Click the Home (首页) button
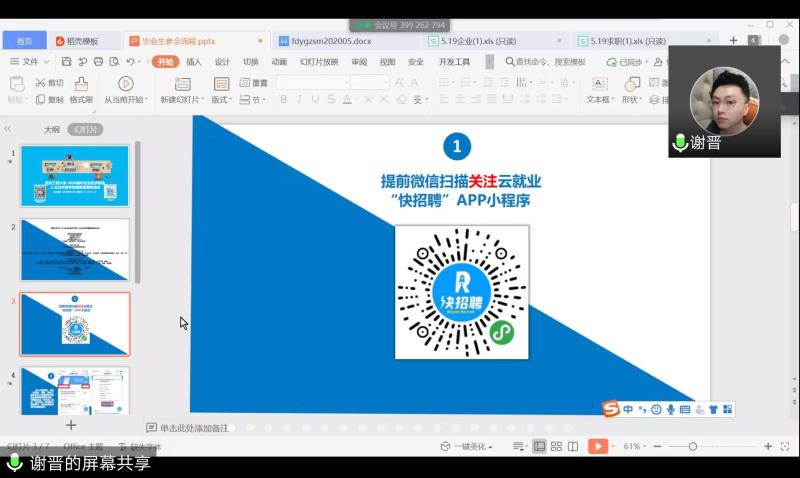 [24, 41]
